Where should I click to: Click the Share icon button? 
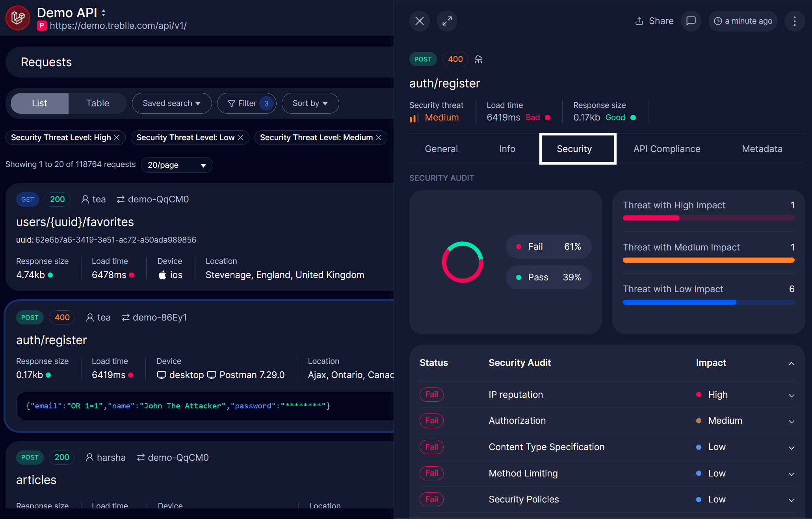tap(654, 21)
